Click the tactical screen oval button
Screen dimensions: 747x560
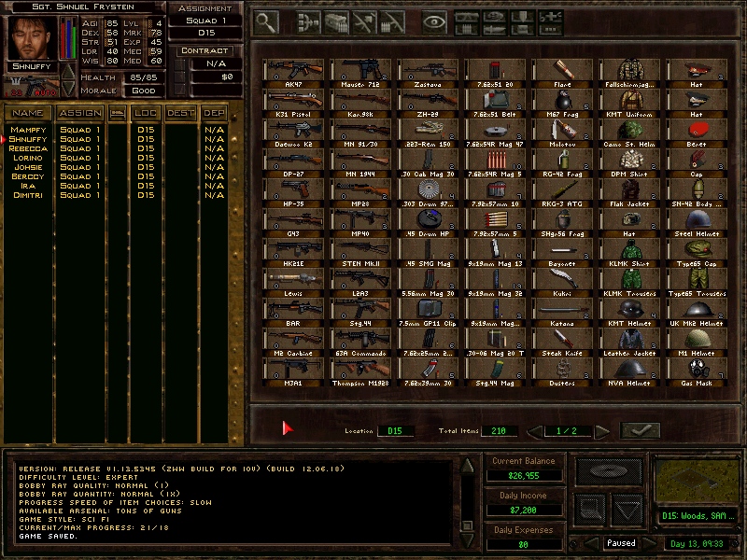pos(609,471)
